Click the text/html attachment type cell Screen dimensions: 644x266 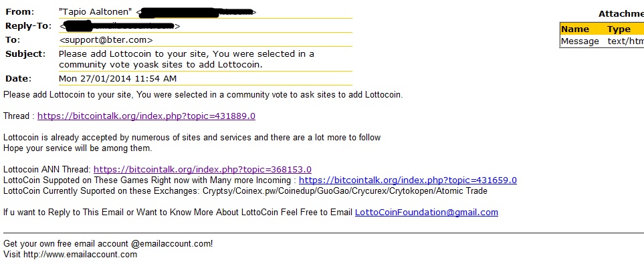click(x=625, y=41)
